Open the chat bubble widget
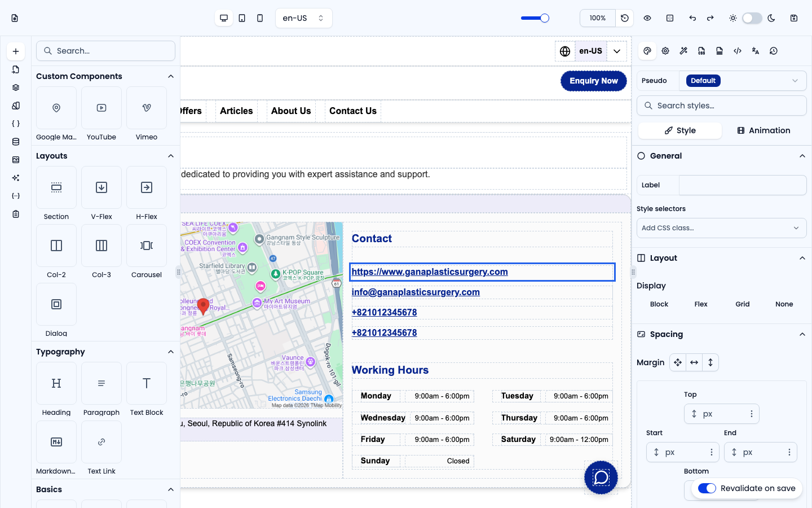Screen dimensions: 812x508 coord(601,478)
